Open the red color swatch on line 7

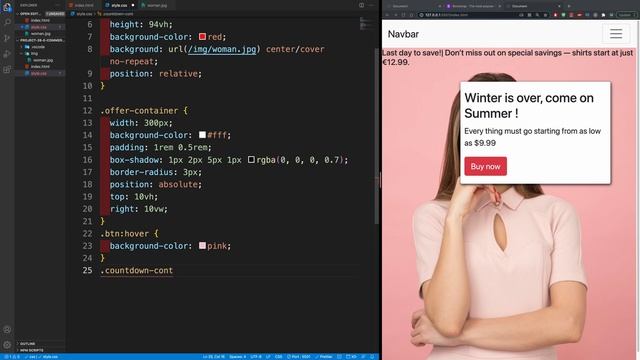point(202,37)
